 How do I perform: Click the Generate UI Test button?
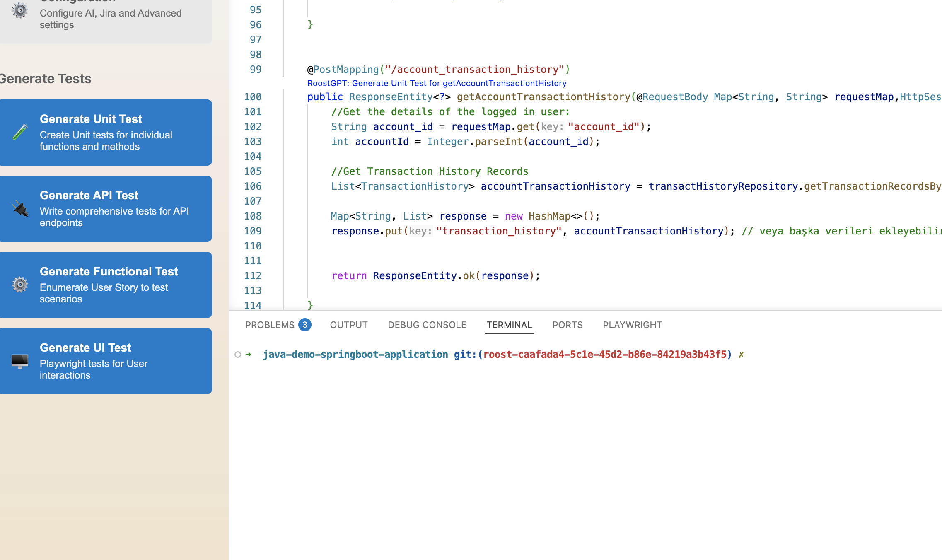click(106, 361)
